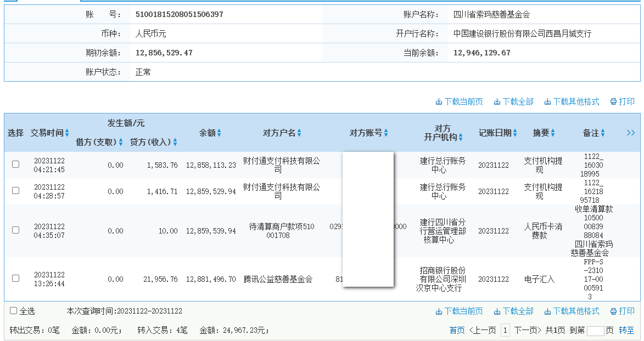Click credit amount 21,956.76

[161, 279]
